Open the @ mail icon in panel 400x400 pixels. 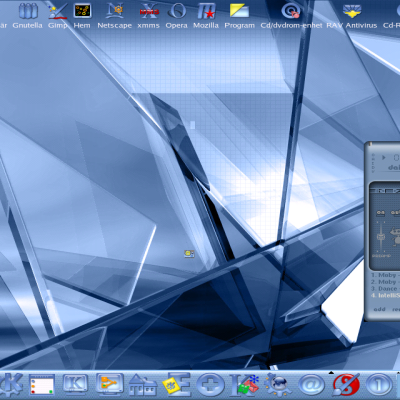pyautogui.click(x=312, y=385)
